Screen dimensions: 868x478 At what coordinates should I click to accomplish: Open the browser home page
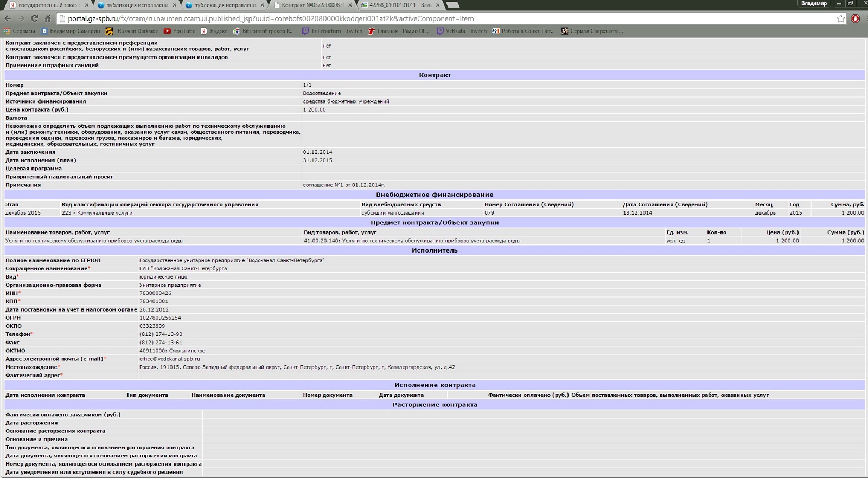(48, 18)
